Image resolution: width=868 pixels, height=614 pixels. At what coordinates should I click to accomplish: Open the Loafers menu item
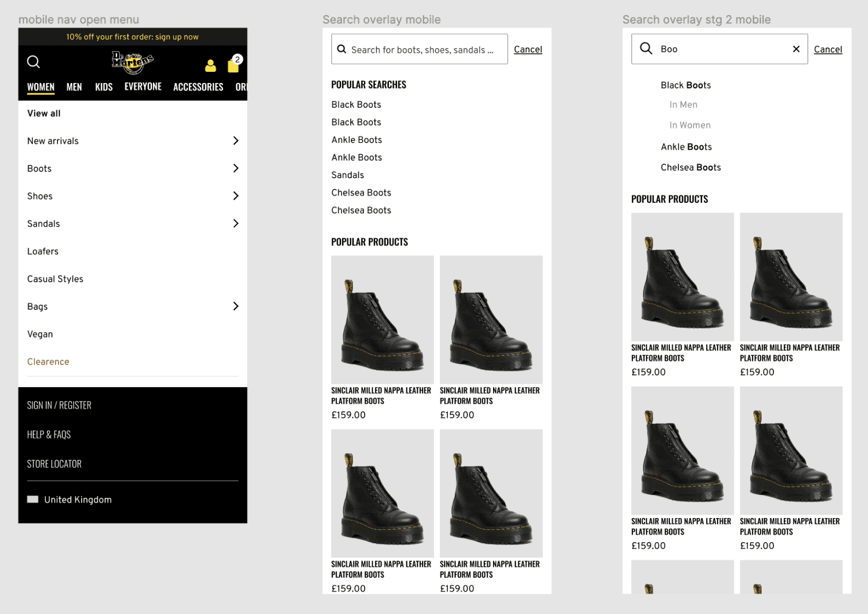[x=43, y=251]
